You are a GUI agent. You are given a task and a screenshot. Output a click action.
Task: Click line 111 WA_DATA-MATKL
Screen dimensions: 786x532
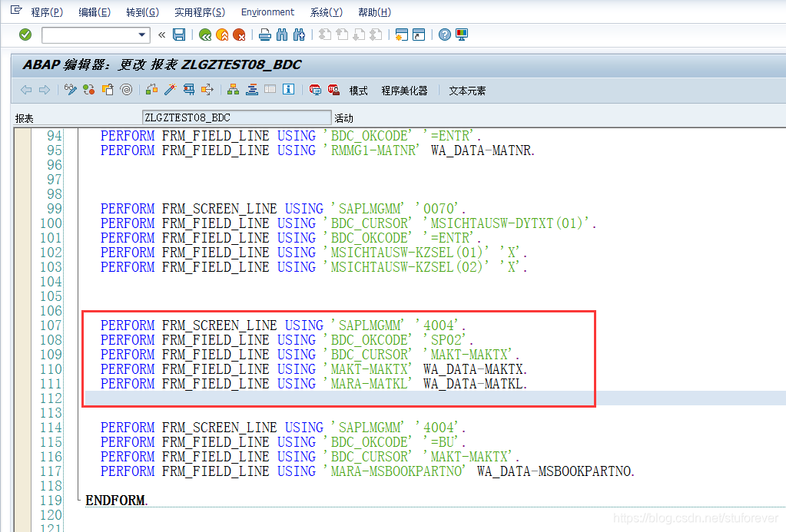click(313, 384)
